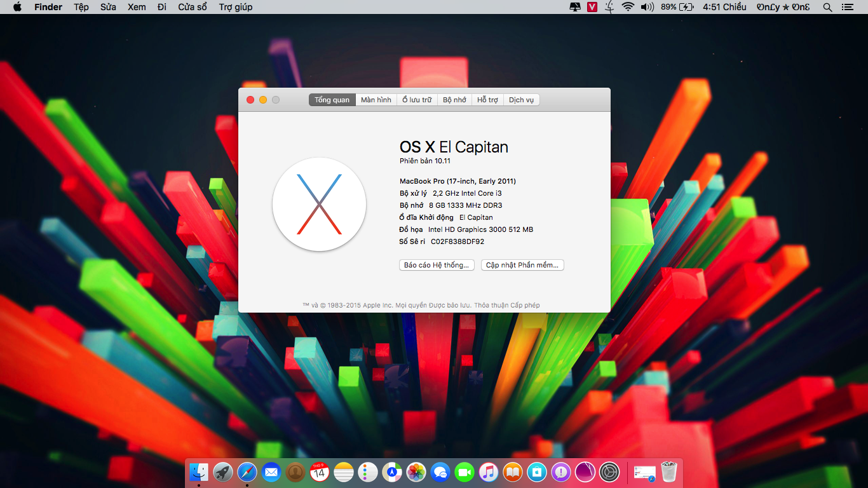
Task: Open iTunes from the dock
Action: point(488,472)
